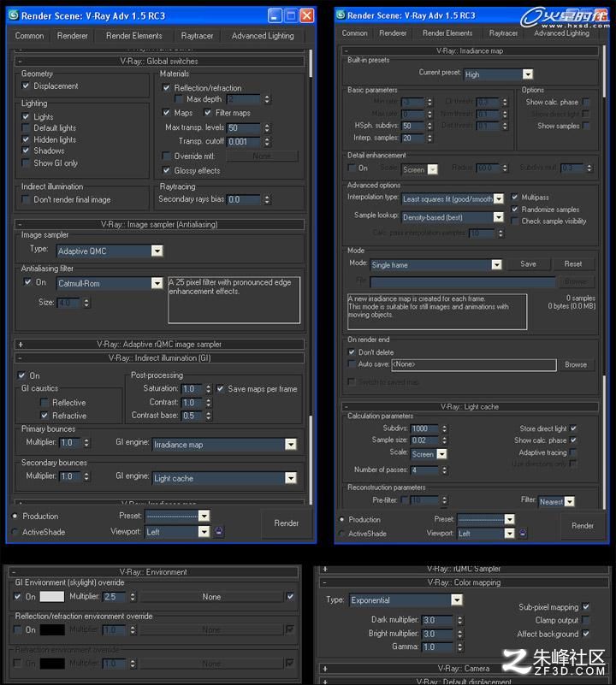Click Reset button for irradiance map
616x685 pixels.
pyautogui.click(x=572, y=264)
